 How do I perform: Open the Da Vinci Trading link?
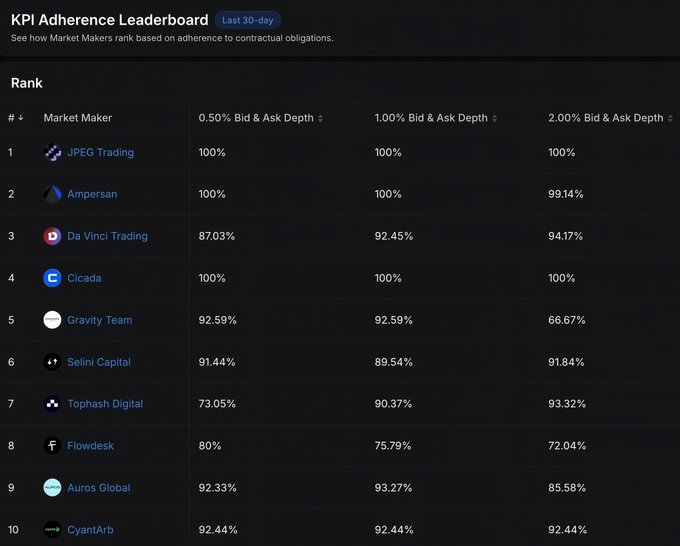pyautogui.click(x=108, y=236)
